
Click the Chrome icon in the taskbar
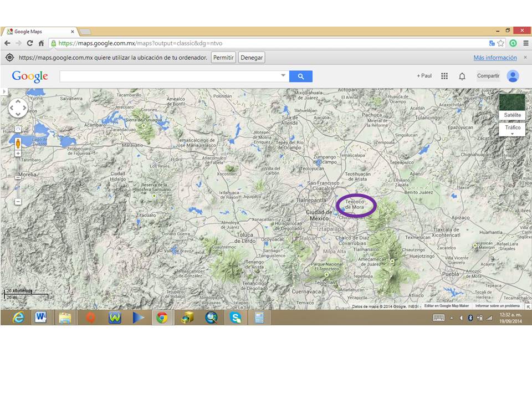pyautogui.click(x=162, y=318)
